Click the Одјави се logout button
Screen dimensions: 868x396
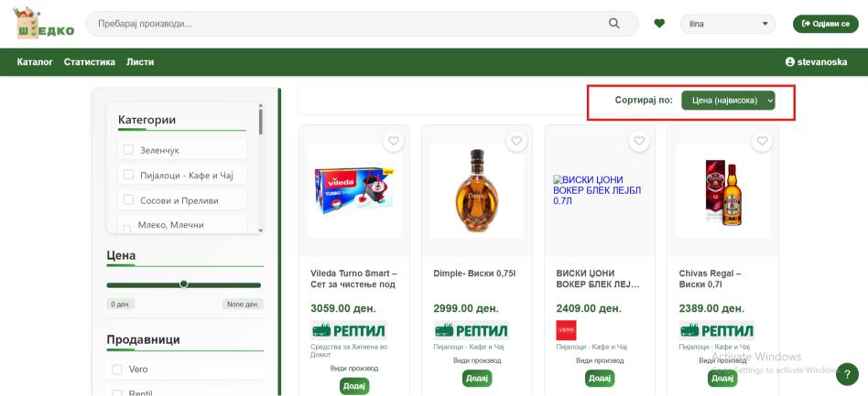point(825,24)
